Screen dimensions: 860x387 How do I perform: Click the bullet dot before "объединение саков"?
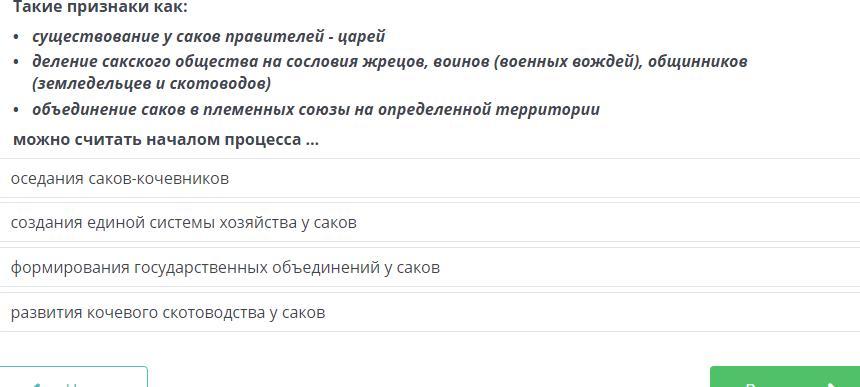[x=17, y=110]
